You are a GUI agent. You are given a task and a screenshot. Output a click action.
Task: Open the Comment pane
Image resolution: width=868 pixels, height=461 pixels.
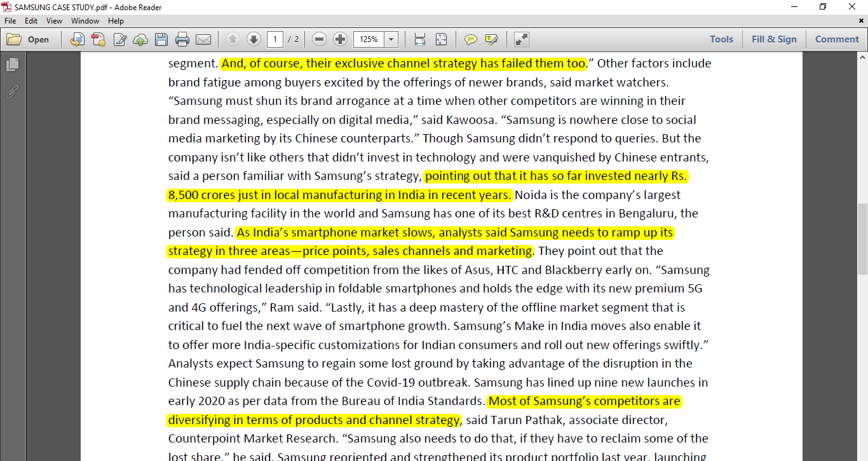point(837,39)
